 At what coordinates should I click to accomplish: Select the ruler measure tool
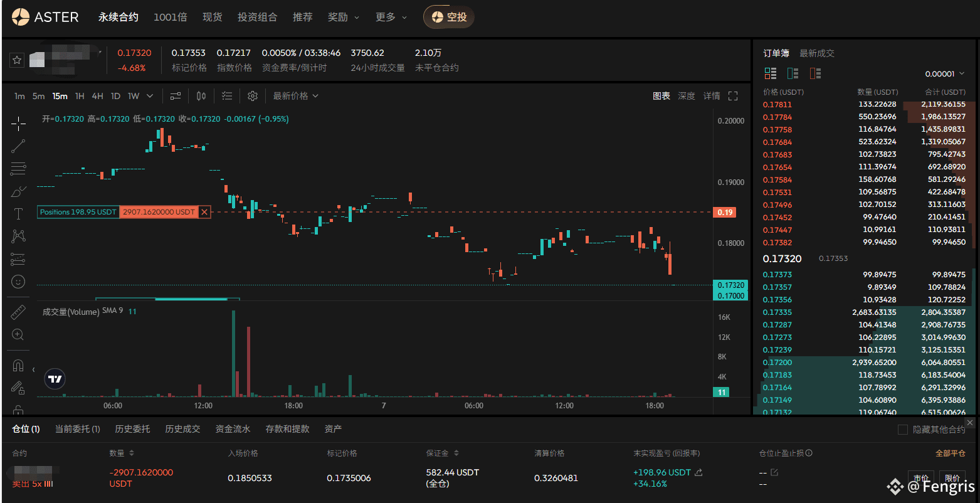18,312
